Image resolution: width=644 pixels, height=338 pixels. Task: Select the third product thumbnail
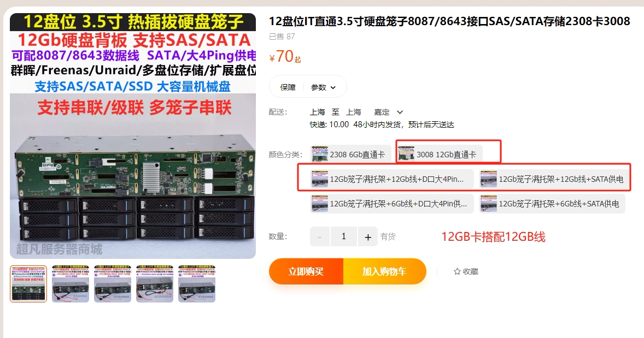(113, 284)
